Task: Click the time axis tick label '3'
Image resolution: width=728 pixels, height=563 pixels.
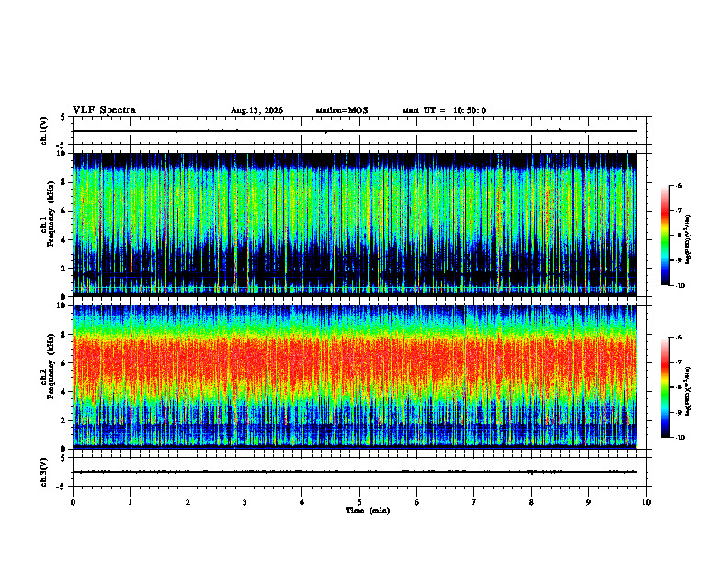Action: pos(245,502)
